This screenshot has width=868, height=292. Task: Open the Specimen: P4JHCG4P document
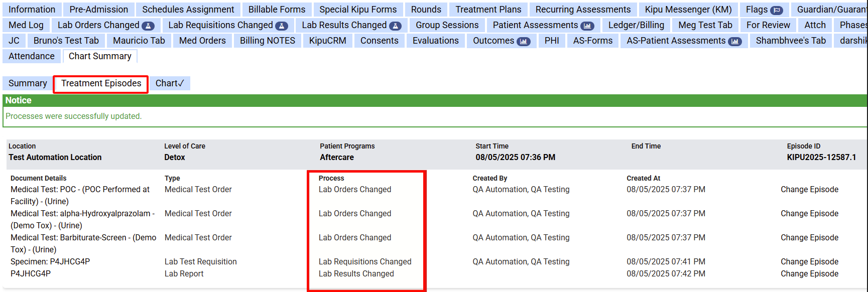[x=50, y=261]
